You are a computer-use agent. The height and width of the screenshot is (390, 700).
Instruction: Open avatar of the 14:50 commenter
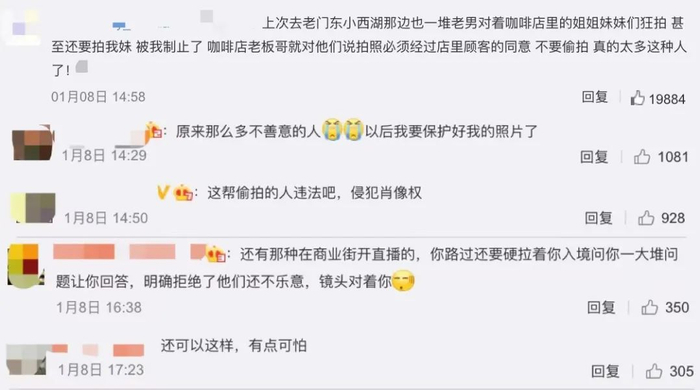click(33, 207)
